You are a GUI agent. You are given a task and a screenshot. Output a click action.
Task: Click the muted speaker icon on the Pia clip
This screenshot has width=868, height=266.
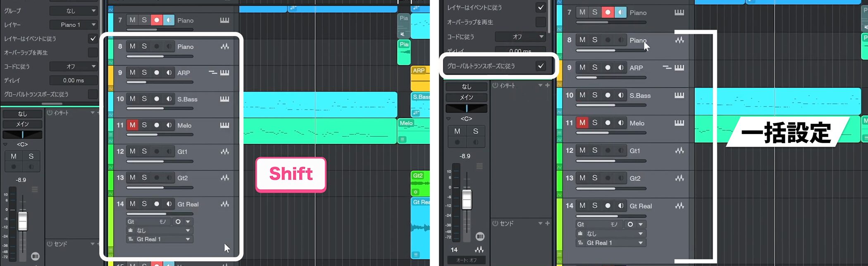pyautogui.click(x=403, y=34)
